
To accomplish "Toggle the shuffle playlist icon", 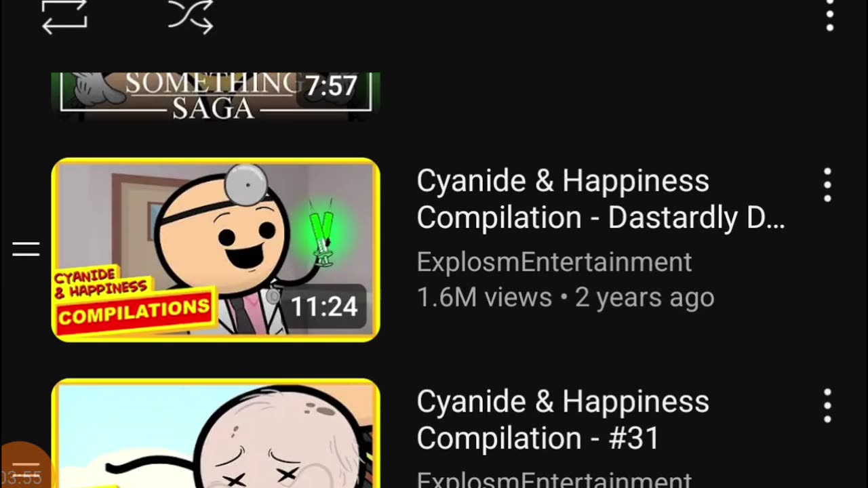I will tap(191, 16).
